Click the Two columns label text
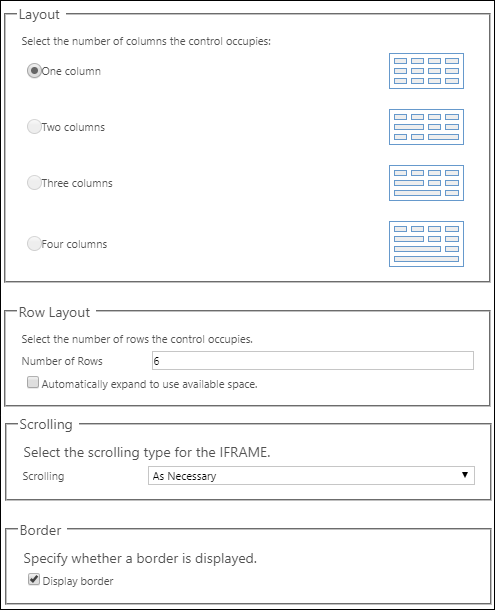The height and width of the screenshot is (610, 495). [x=73, y=127]
